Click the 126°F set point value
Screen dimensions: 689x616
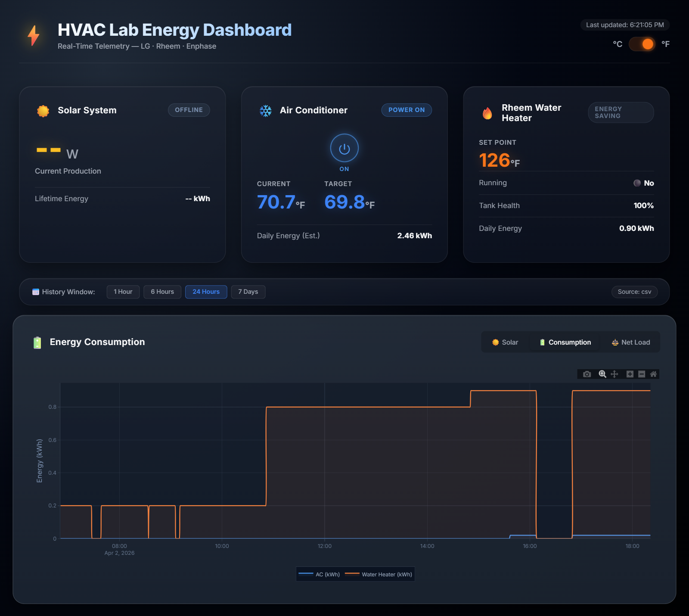click(x=499, y=160)
